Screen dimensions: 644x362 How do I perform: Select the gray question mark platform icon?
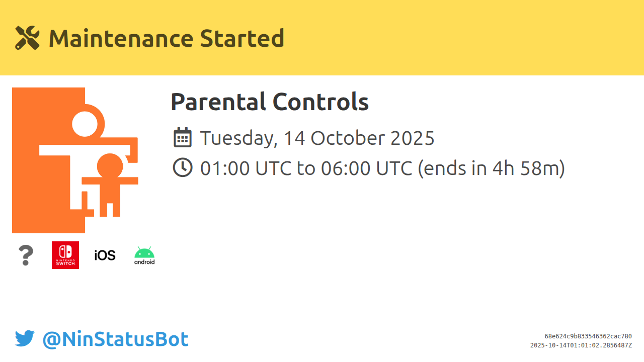coord(26,255)
